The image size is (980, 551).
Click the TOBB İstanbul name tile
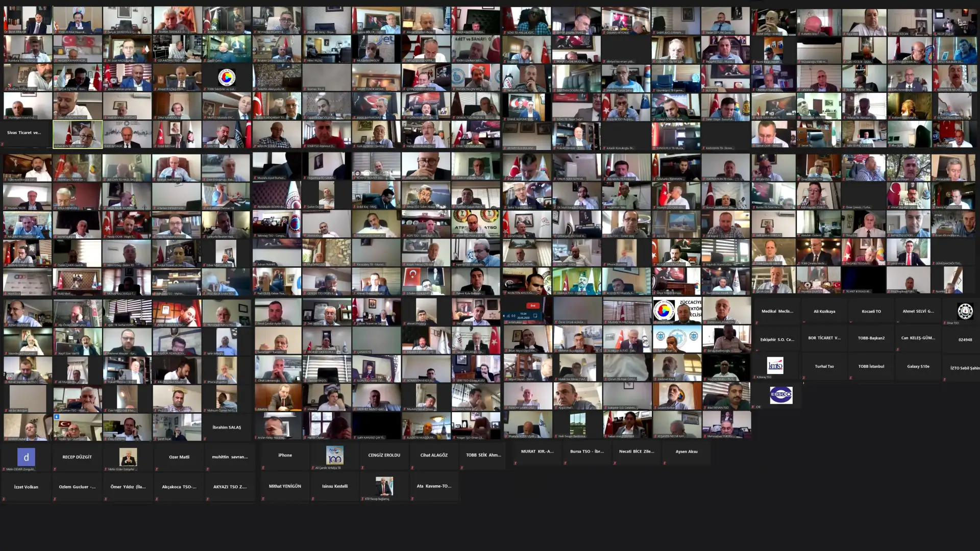[x=871, y=366]
